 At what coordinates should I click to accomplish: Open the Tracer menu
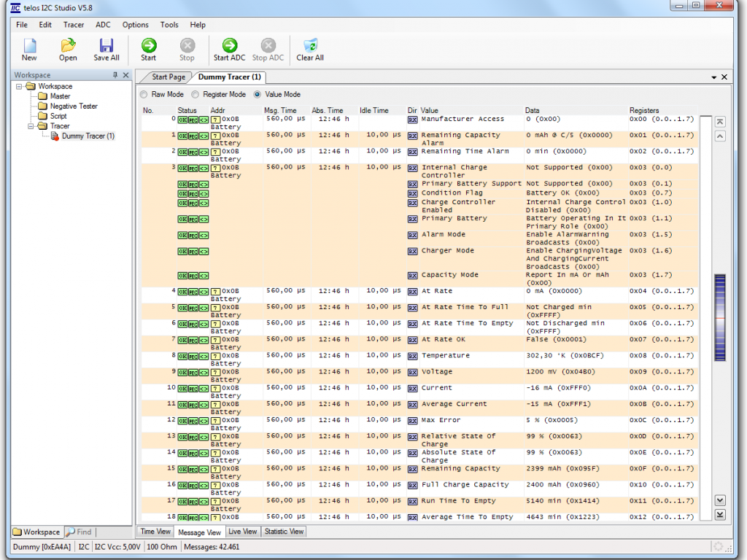(x=74, y=25)
